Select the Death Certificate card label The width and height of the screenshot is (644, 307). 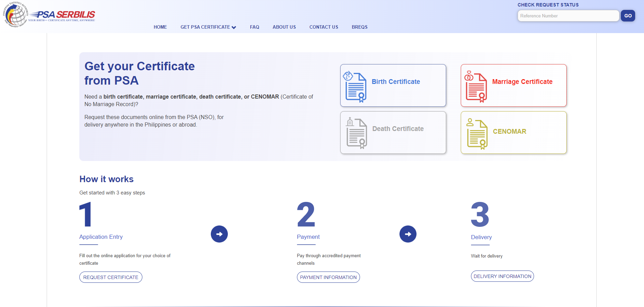point(398,129)
